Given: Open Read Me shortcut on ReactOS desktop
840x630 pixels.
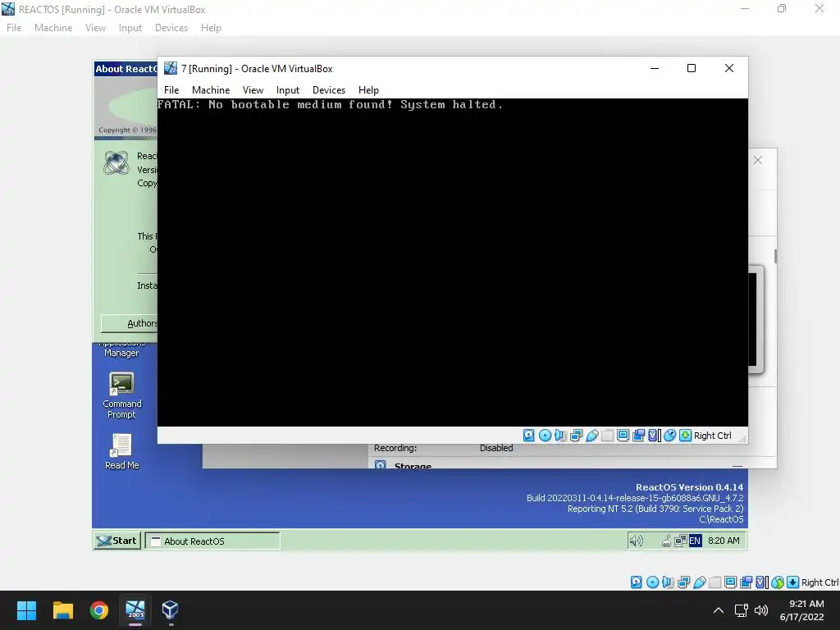Looking at the screenshot, I should pos(121,452).
